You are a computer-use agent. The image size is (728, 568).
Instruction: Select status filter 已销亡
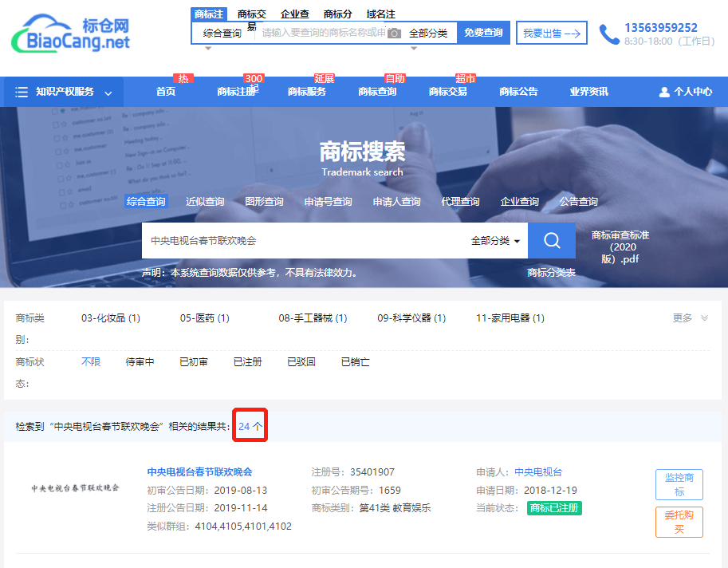click(x=355, y=362)
